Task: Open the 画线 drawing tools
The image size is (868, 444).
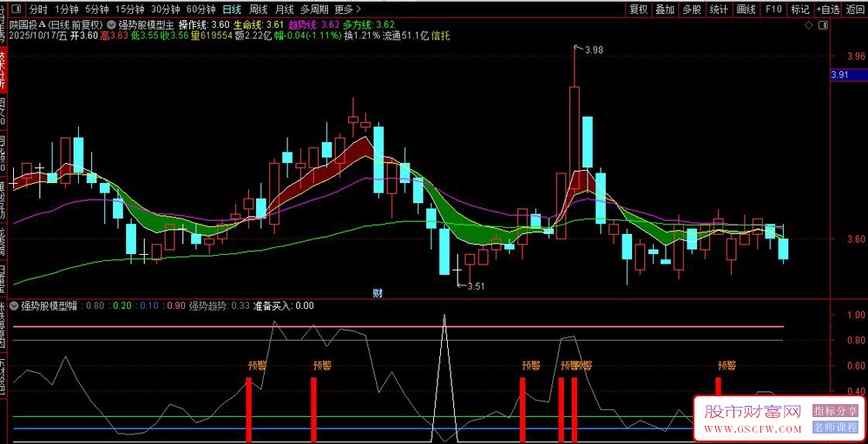Action: coord(746,10)
